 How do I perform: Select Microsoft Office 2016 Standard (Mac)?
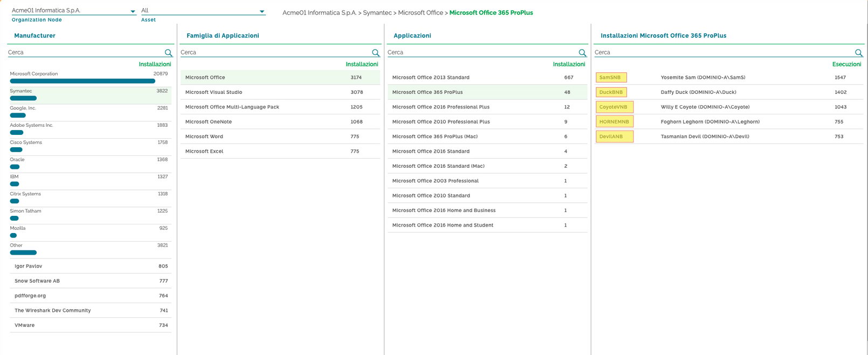click(487, 166)
